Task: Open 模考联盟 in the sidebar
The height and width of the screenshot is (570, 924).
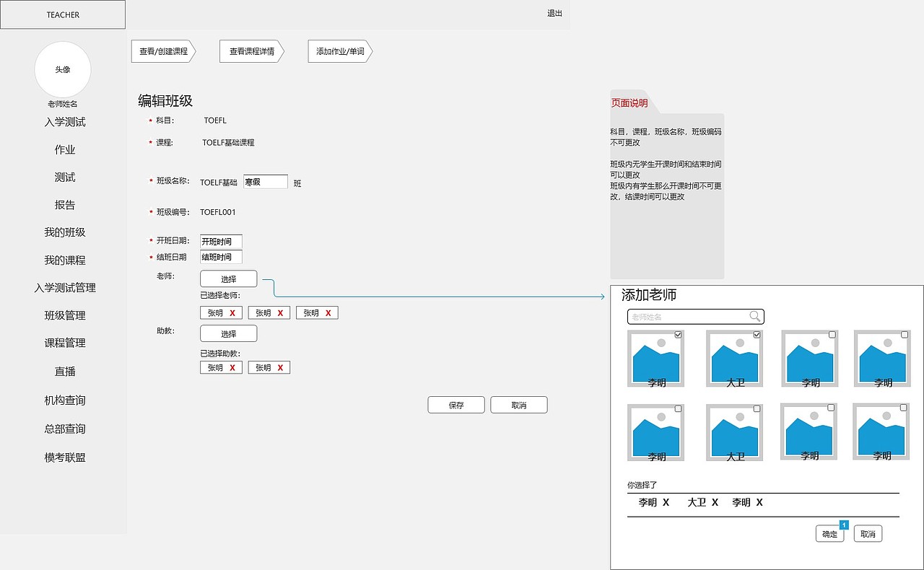Action: [65, 457]
